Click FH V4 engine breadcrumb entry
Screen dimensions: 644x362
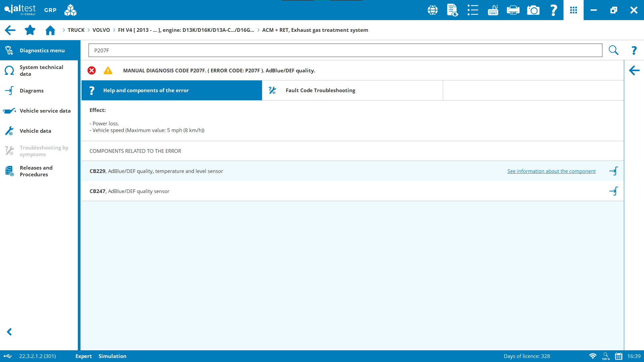point(186,30)
